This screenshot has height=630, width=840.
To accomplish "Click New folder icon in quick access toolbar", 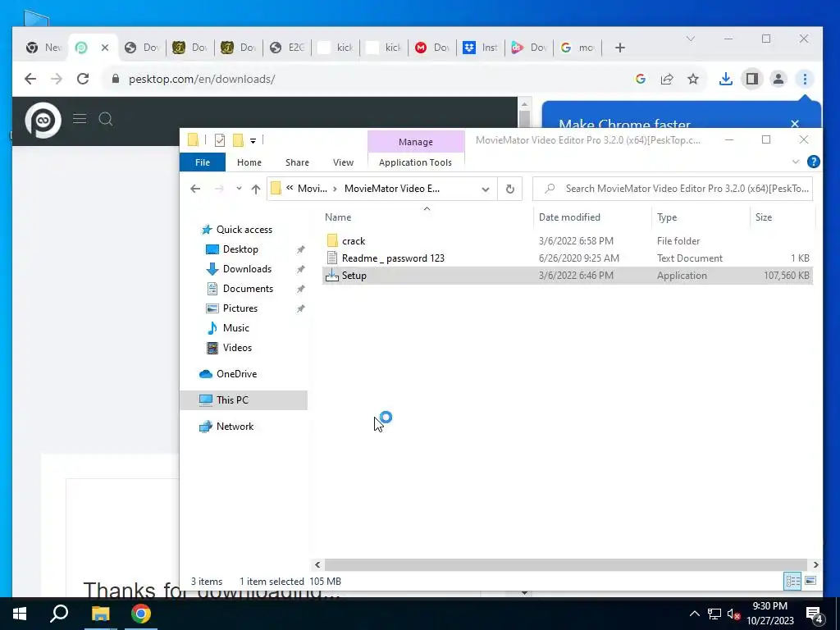I will (x=238, y=140).
